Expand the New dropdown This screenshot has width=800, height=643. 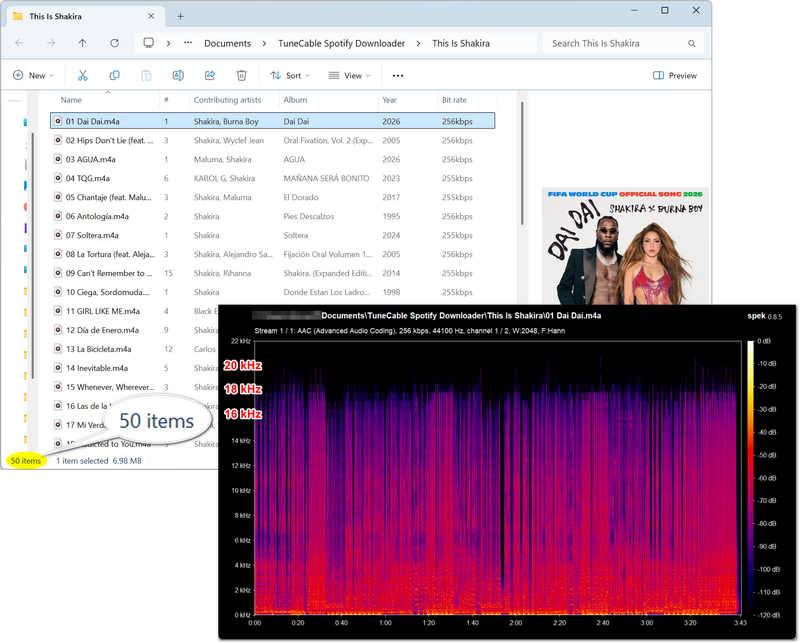click(33, 76)
